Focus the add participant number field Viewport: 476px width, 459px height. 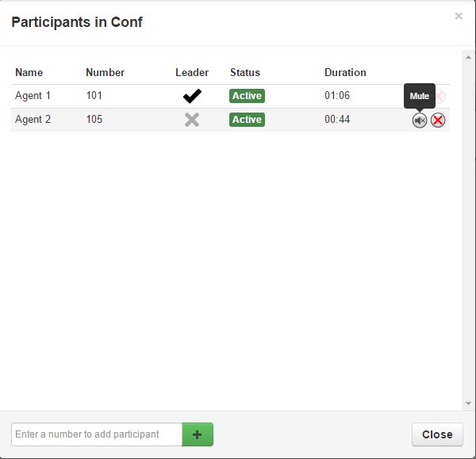[97, 434]
